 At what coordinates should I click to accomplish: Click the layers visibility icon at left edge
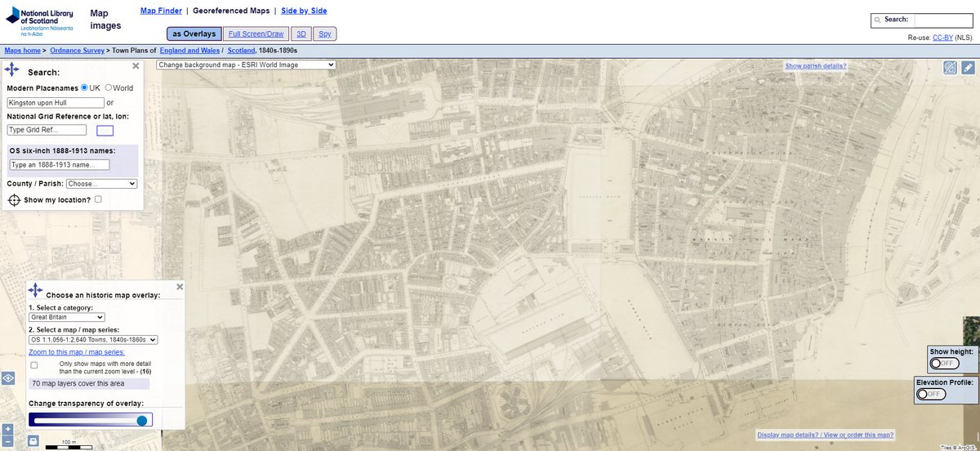pos(7,378)
